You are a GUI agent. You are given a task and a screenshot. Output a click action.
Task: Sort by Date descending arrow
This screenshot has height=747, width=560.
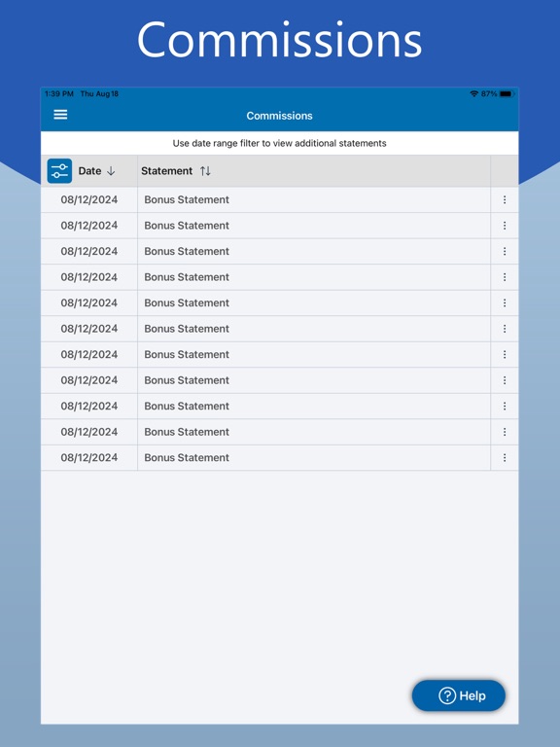tap(111, 171)
